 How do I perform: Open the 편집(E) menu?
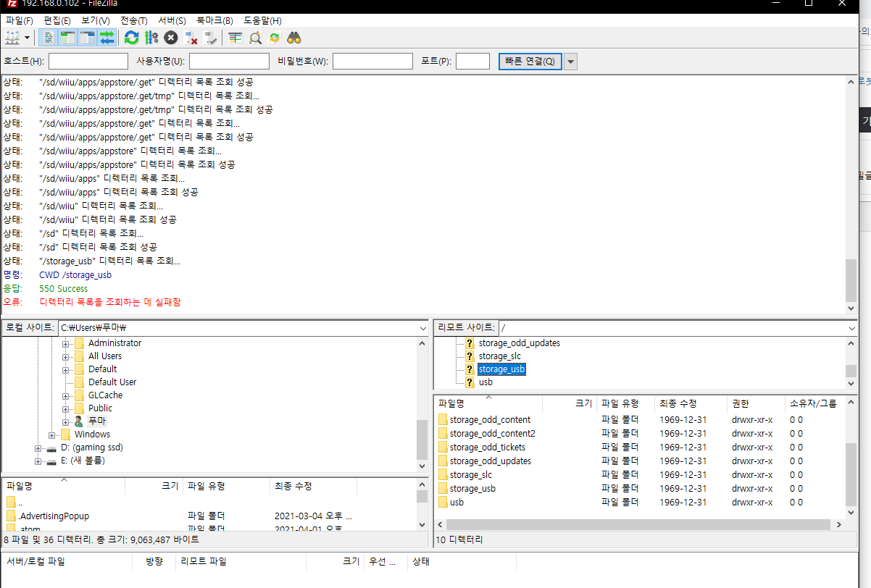57,20
